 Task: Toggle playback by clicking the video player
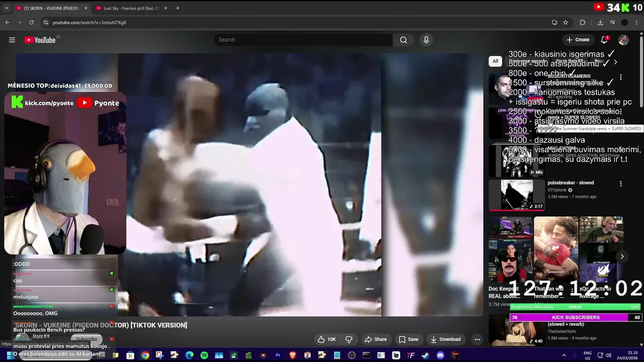point(250,185)
